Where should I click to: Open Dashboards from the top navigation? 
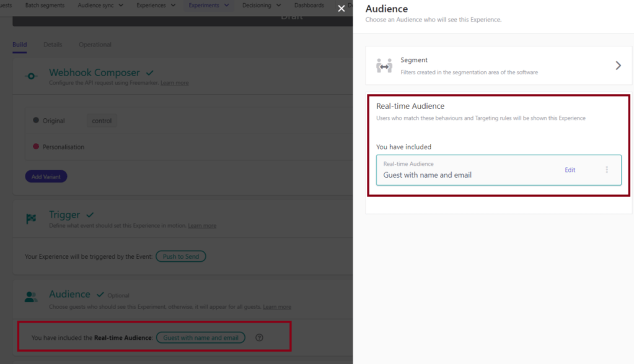309,6
